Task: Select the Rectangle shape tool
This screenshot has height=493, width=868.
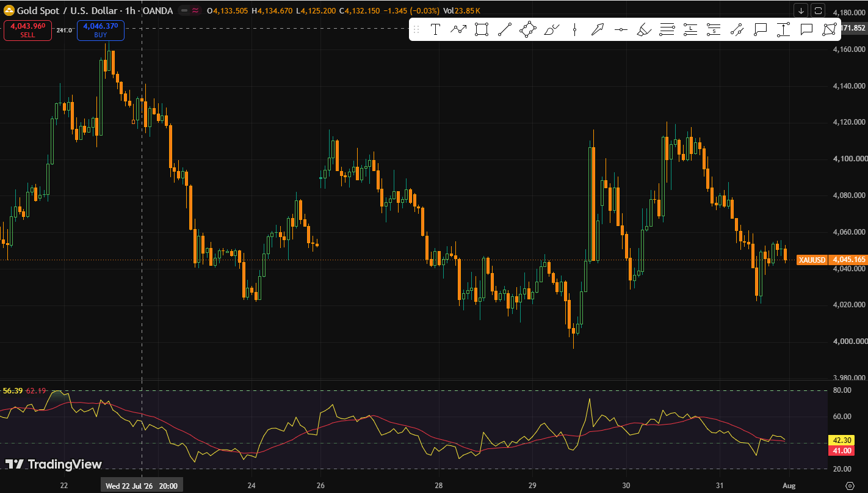Action: pyautogui.click(x=482, y=29)
